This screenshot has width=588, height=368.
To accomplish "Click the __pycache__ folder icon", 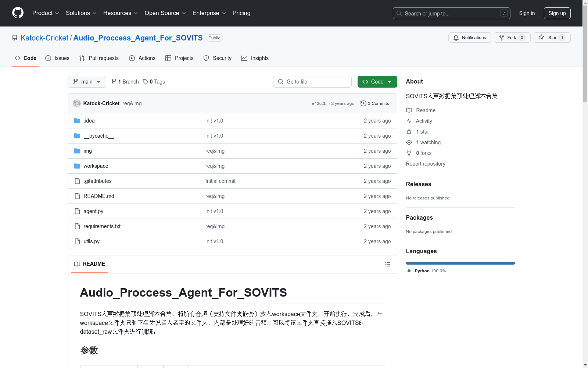I will click(77, 136).
